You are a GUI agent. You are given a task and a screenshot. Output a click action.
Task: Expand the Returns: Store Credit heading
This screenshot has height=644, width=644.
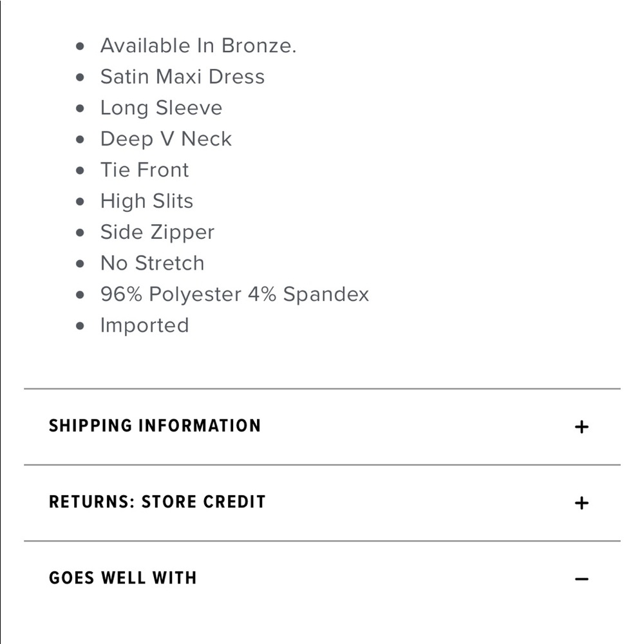(x=157, y=502)
